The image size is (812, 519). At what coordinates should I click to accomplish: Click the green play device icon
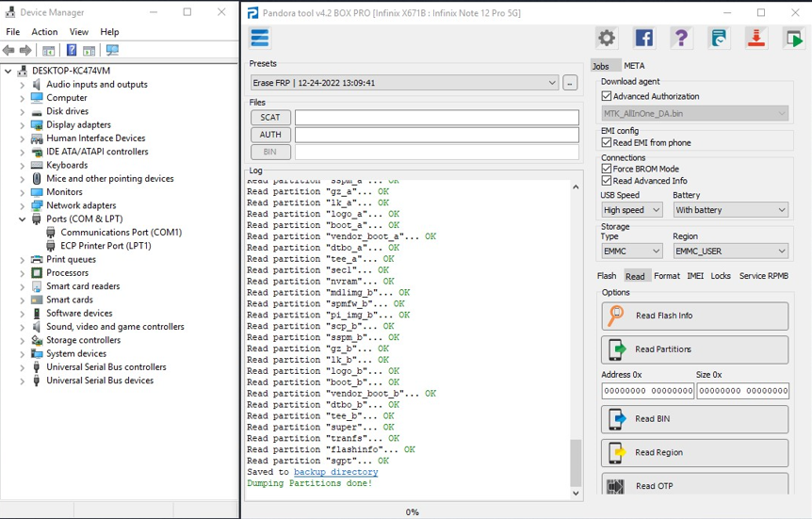tap(793, 38)
